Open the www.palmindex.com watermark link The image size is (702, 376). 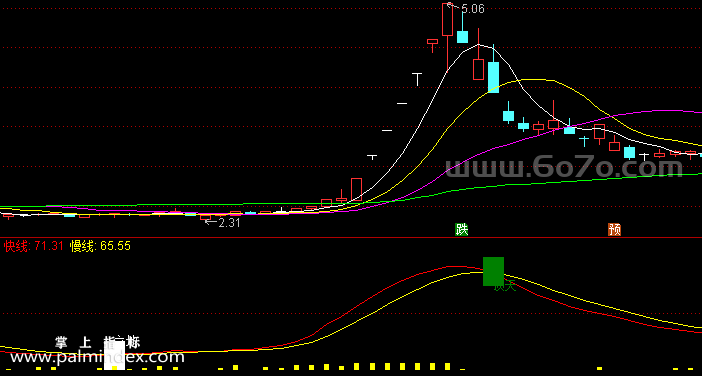pyautogui.click(x=97, y=357)
